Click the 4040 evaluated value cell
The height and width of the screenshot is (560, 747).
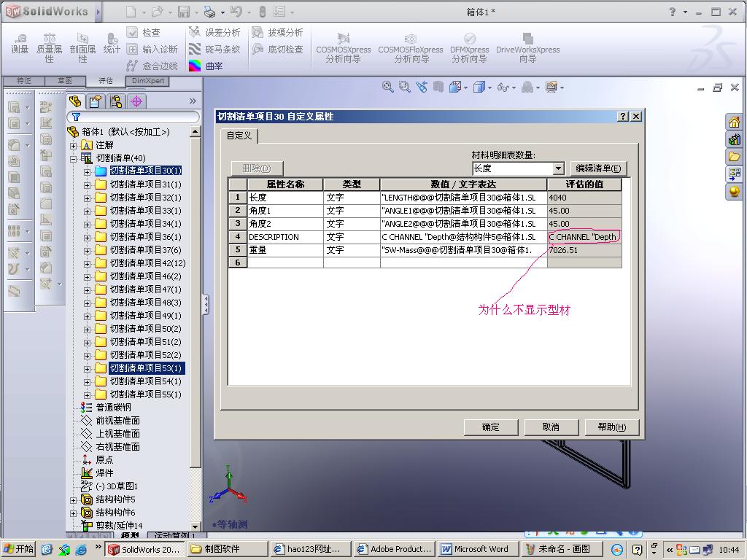584,198
